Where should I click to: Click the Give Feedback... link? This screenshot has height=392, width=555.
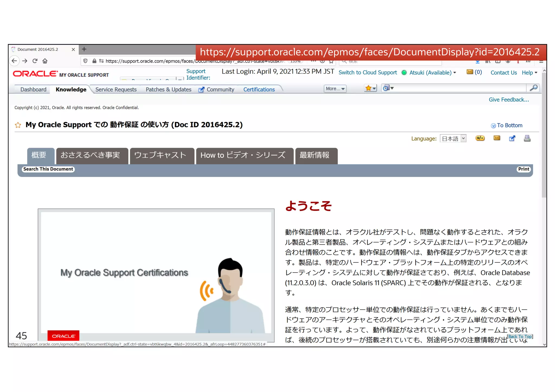tap(509, 100)
